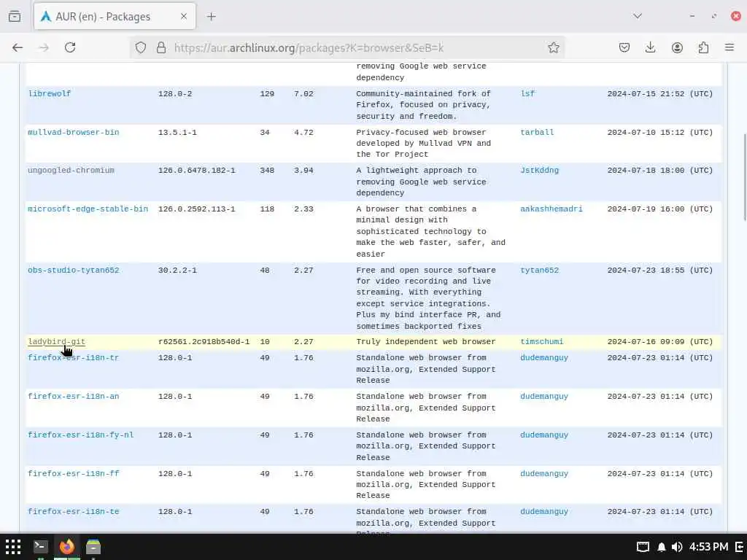View maintainer tytan652 profile
The width and height of the screenshot is (747, 560).
click(x=539, y=271)
